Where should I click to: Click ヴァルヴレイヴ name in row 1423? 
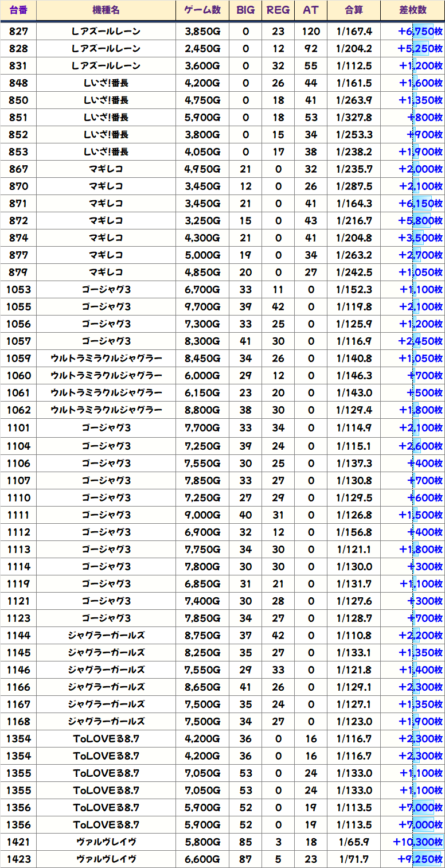(x=106, y=859)
